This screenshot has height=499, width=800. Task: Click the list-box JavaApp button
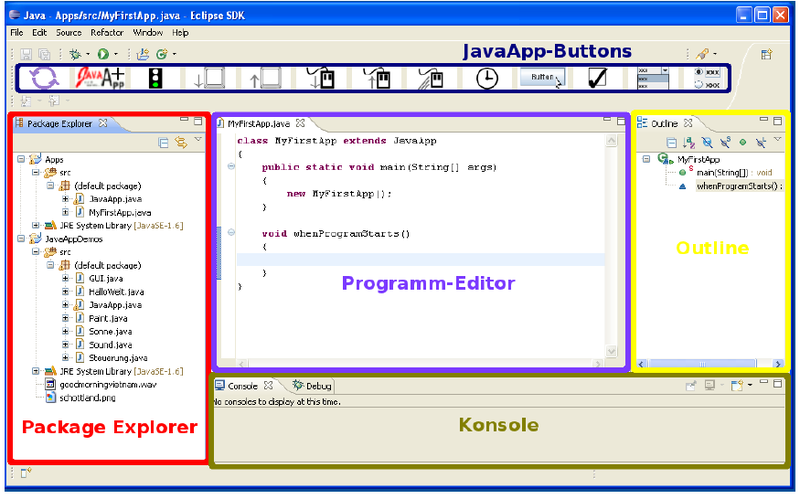(x=653, y=78)
